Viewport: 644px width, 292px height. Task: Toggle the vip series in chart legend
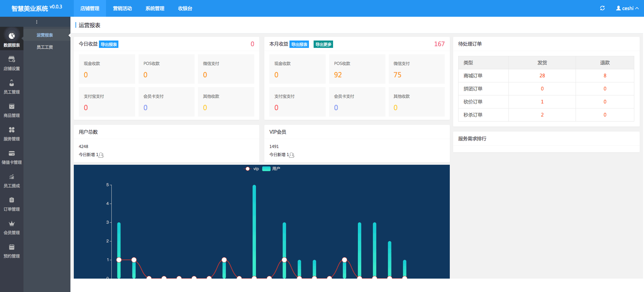click(x=252, y=169)
